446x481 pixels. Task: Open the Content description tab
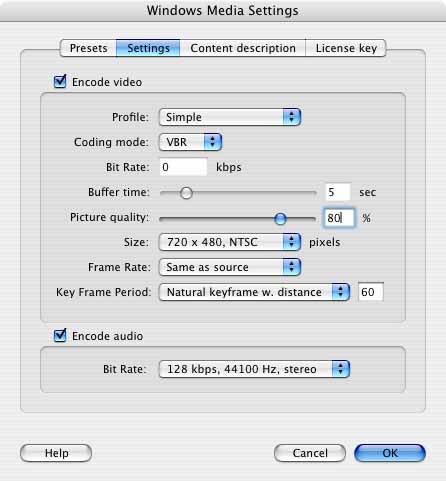[x=243, y=48]
